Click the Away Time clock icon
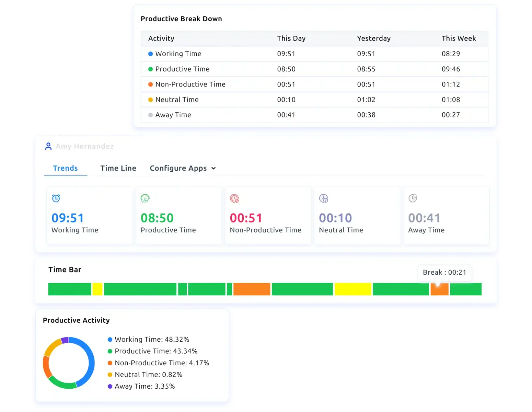This screenshot has height=412, width=532. pos(413,198)
